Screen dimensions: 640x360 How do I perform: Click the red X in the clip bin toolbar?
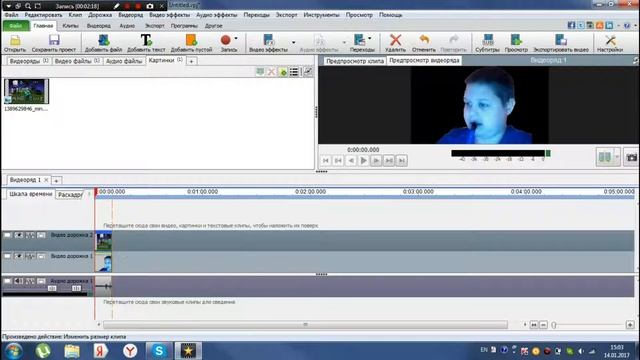pos(271,72)
